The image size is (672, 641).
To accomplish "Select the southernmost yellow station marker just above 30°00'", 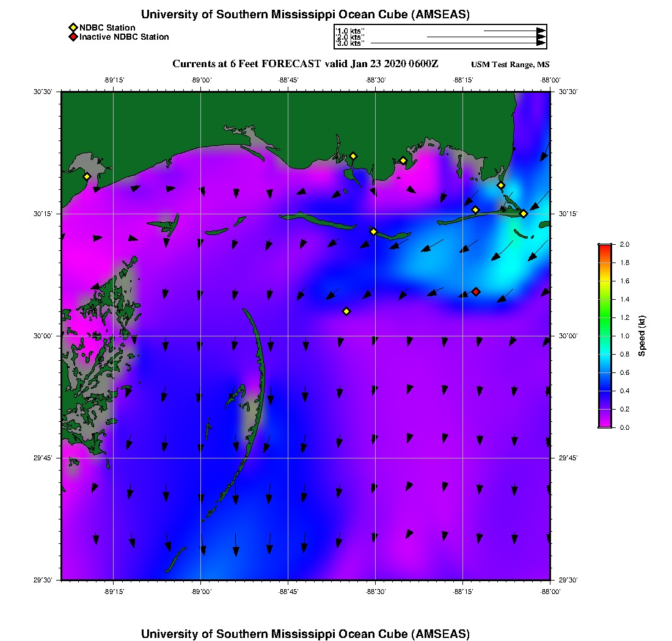I will coord(346,311).
